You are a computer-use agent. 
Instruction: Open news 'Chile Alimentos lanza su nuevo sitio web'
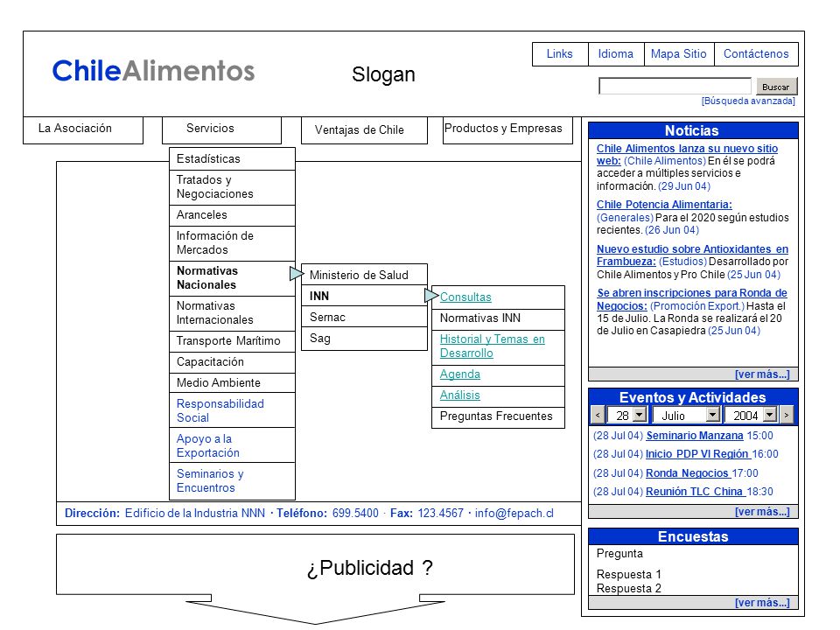(x=687, y=154)
